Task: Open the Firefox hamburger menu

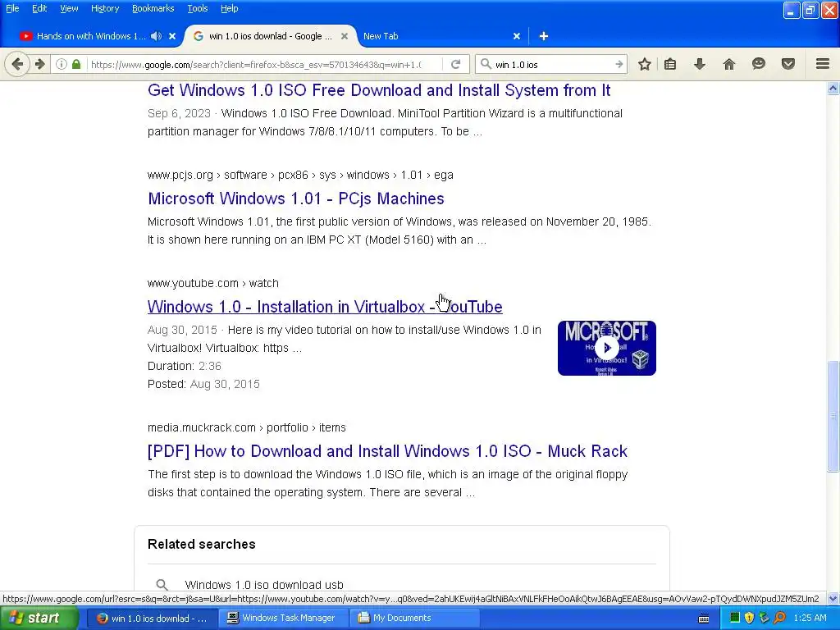Action: click(x=823, y=64)
